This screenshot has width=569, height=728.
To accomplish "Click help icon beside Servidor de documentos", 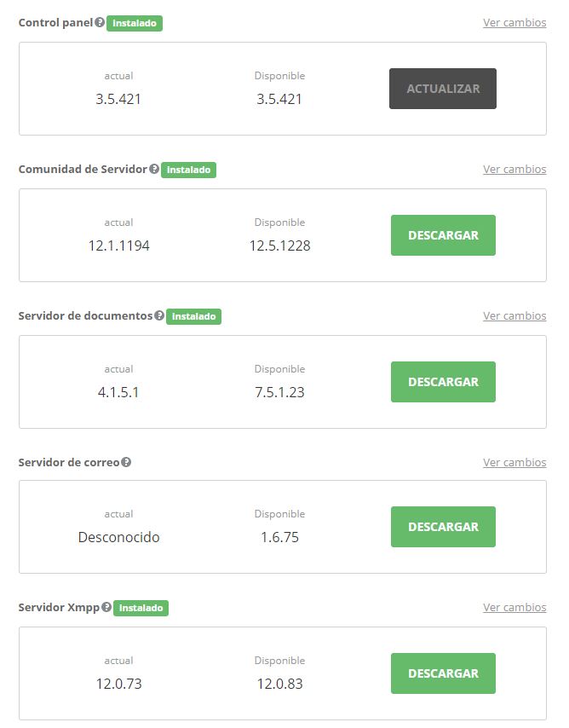I will (x=159, y=315).
